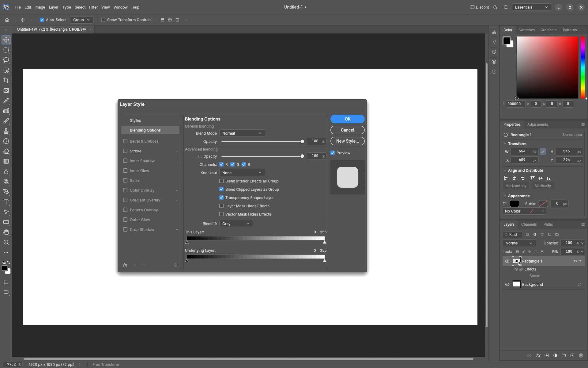Open the Blend If Gray dropdown

click(236, 224)
